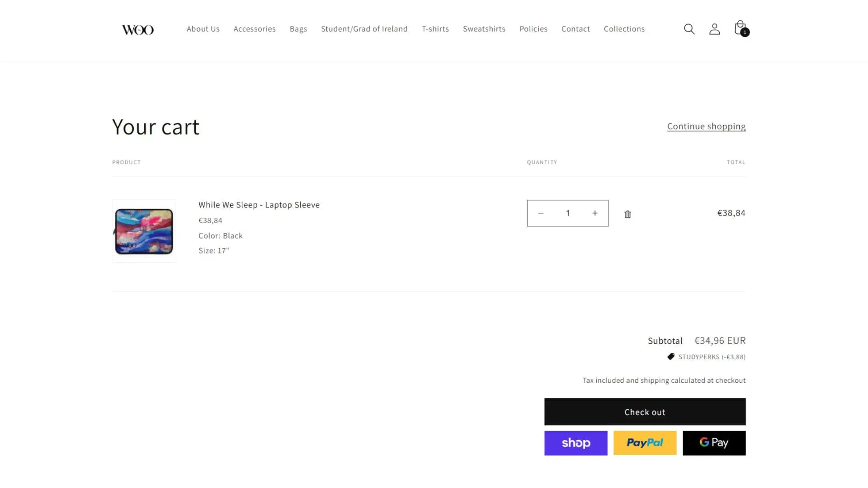This screenshot has width=868, height=488.
Task: Select the quantity input field
Action: (x=568, y=213)
